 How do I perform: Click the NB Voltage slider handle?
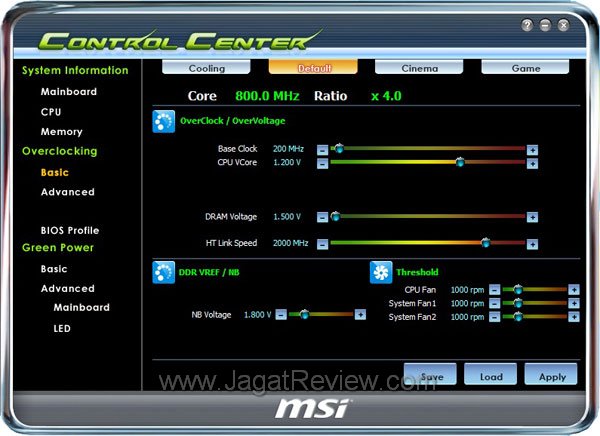pos(305,314)
